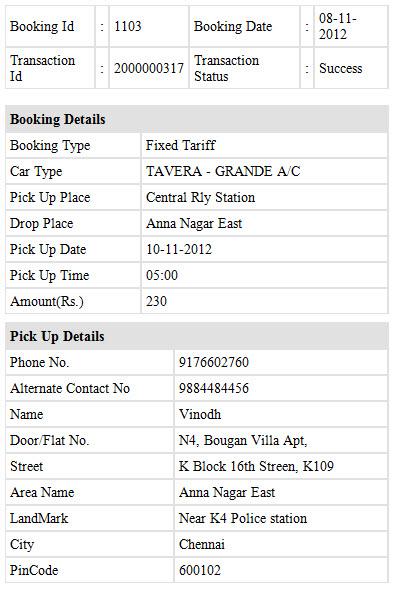Click the Near K4 Police station landmark
The image size is (395, 591).
click(x=243, y=518)
